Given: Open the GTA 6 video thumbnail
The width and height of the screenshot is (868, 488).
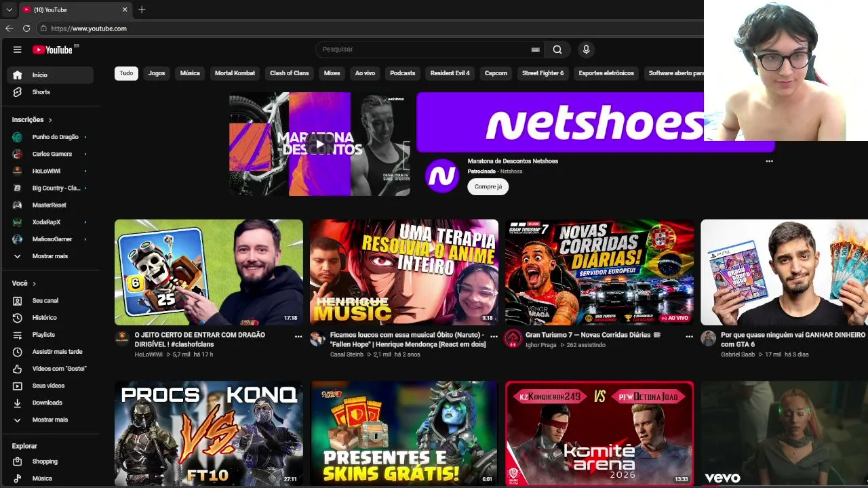Looking at the screenshot, I should pos(785,272).
